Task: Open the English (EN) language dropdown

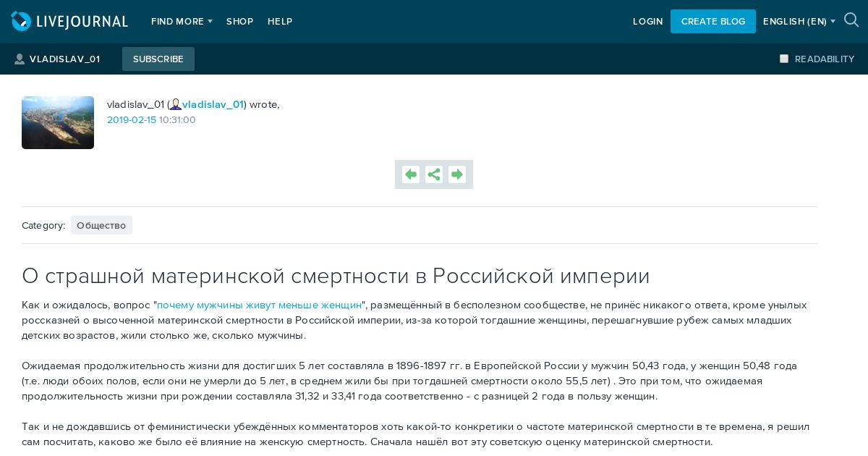Action: pos(799,22)
